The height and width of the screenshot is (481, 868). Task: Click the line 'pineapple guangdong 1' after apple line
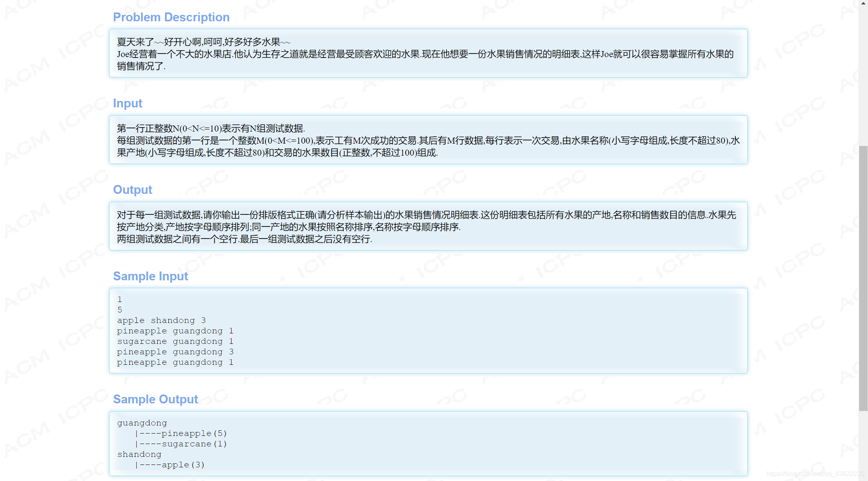point(175,331)
